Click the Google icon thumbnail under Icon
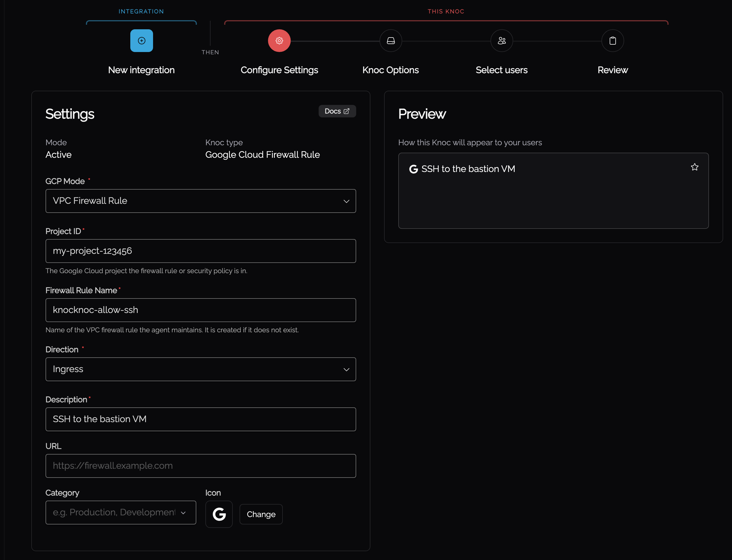The image size is (732, 560). [219, 514]
